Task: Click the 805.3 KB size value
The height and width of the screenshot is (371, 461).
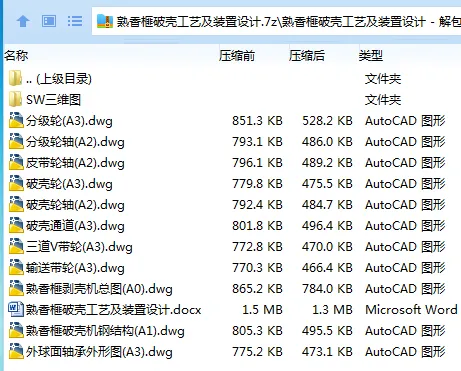Action: click(x=257, y=331)
